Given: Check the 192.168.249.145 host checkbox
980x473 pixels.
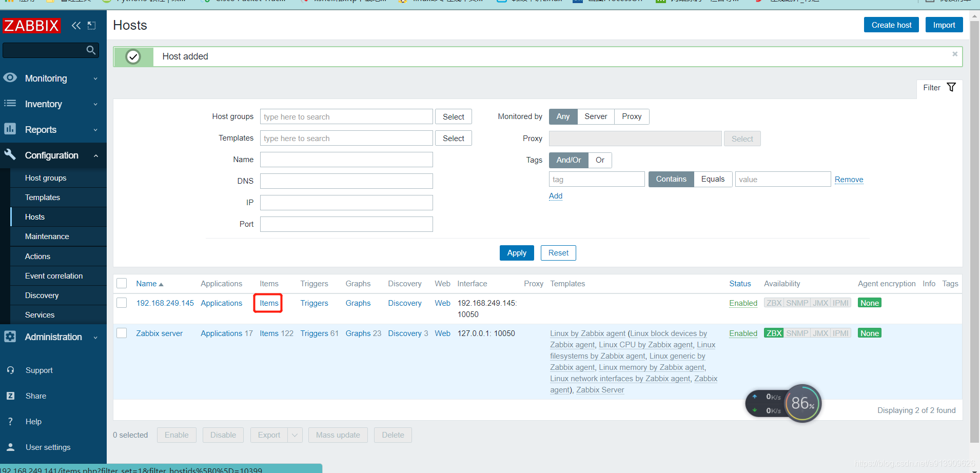Looking at the screenshot, I should [122, 303].
